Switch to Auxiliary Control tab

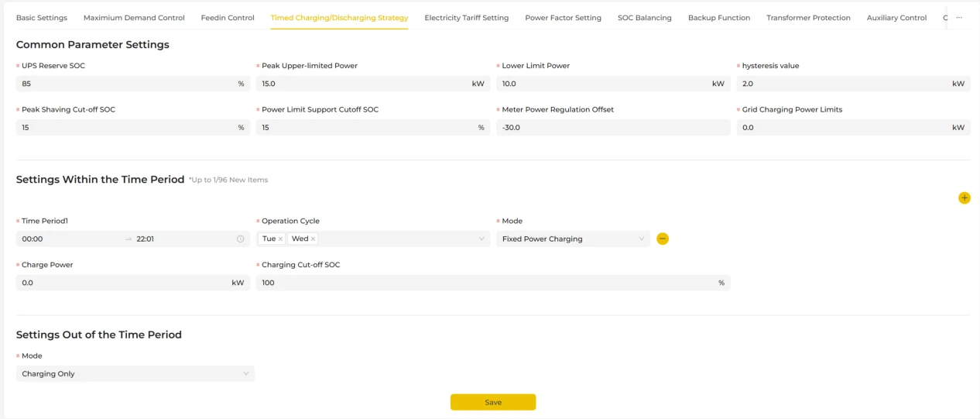pyautogui.click(x=896, y=18)
